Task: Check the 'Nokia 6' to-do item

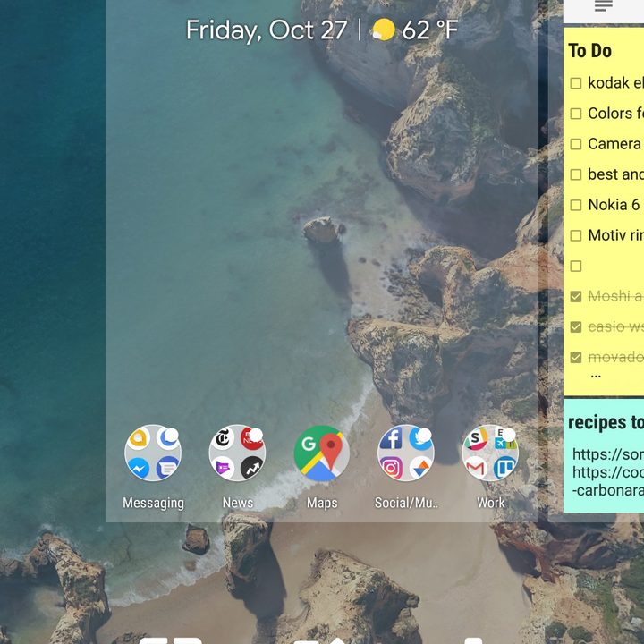Action: tap(576, 205)
